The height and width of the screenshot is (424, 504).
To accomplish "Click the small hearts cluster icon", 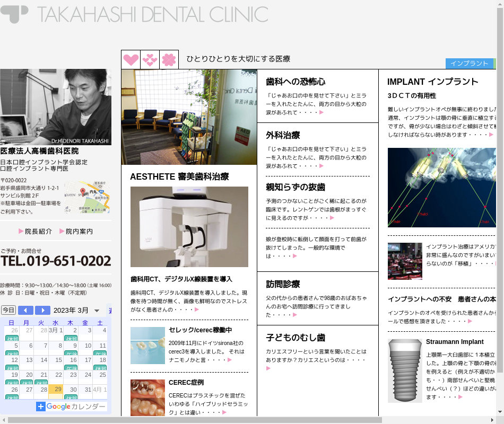I will (150, 59).
